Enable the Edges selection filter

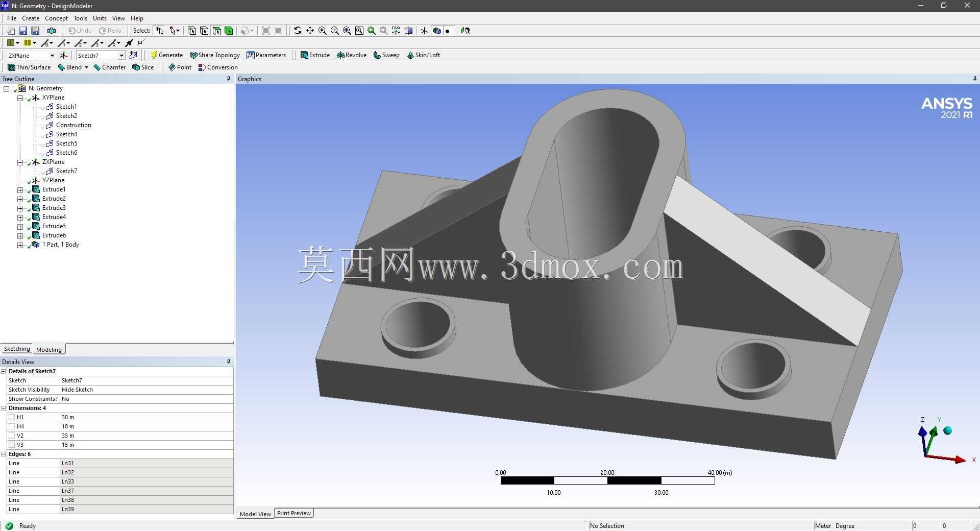point(204,31)
